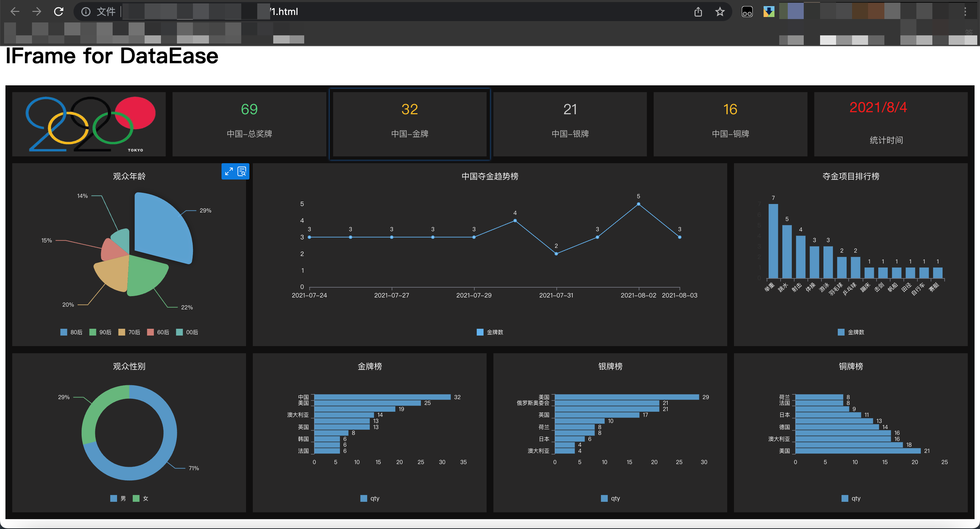
Task: Bookmark this page with star icon
Action: pyautogui.click(x=720, y=12)
